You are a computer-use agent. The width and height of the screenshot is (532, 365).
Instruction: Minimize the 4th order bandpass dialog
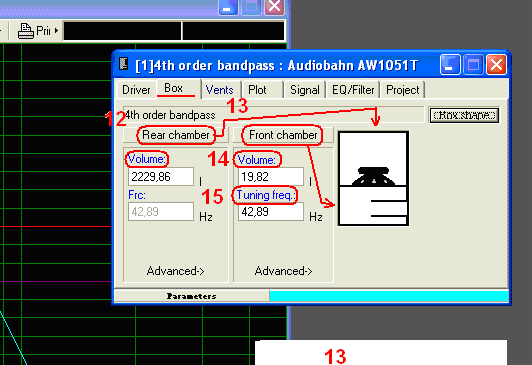click(450, 64)
